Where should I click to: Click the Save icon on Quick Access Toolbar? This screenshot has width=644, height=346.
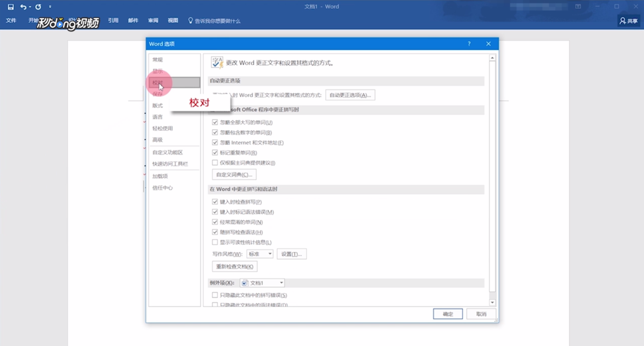10,6
